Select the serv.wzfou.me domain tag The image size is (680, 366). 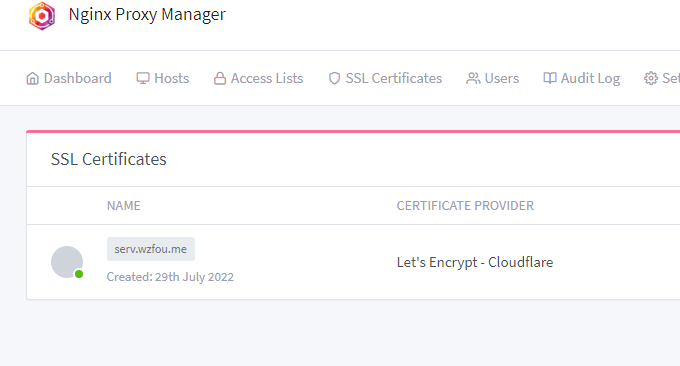pos(150,249)
